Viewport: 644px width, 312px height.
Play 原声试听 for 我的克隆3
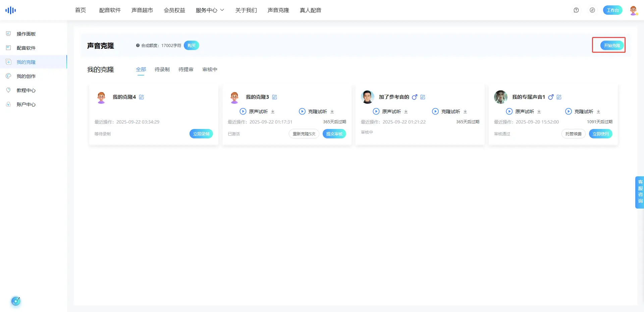pyautogui.click(x=243, y=112)
